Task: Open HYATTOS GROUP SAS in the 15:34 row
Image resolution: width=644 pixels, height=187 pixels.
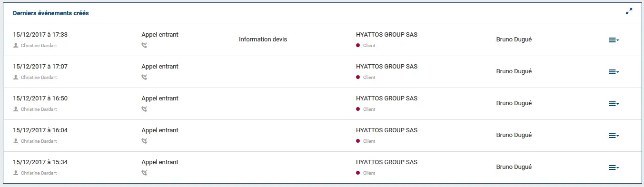Action: pos(386,162)
